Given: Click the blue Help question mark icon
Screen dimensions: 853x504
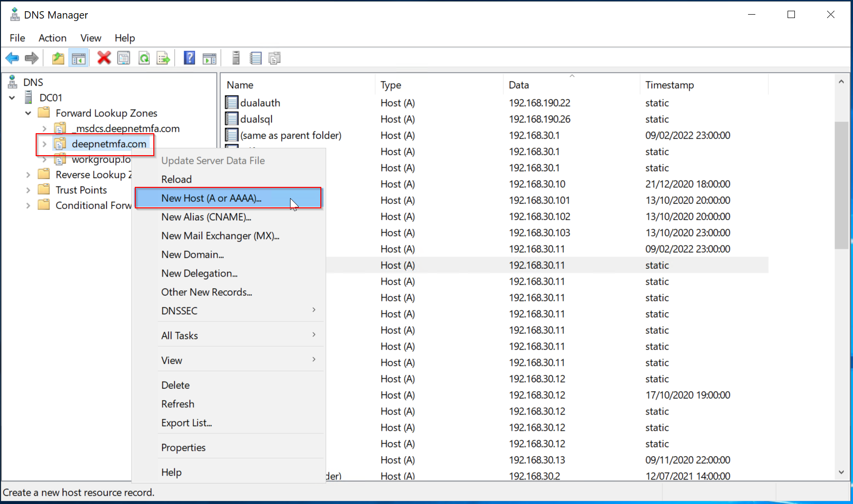Looking at the screenshot, I should 189,58.
